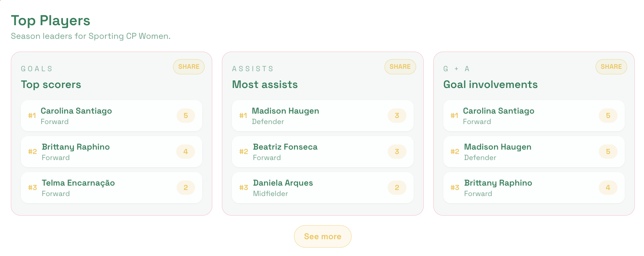
Task: Click the SHARE button on the G + A card
Action: coord(611,66)
